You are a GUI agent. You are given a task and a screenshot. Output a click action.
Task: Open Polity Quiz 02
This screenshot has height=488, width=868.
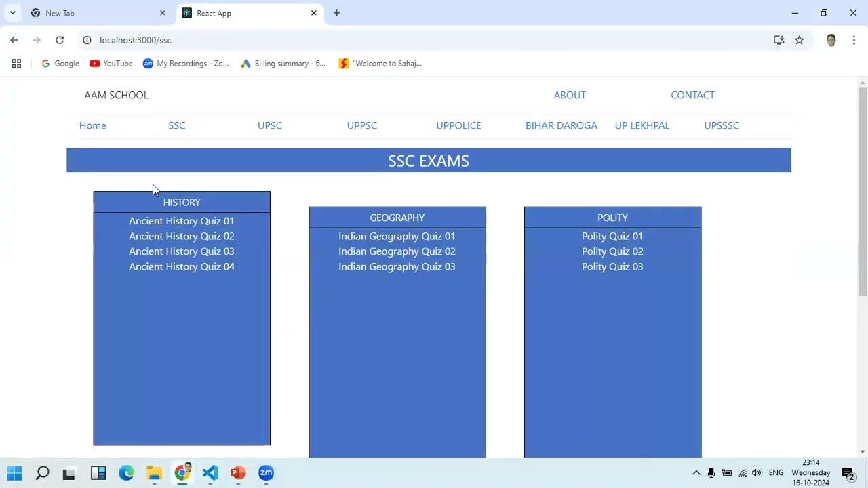(612, 251)
